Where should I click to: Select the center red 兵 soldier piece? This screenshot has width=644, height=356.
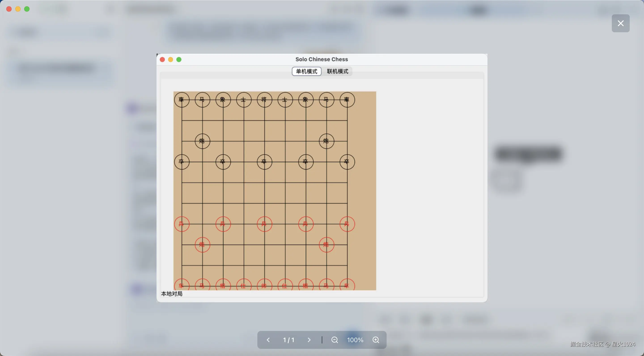(x=264, y=224)
